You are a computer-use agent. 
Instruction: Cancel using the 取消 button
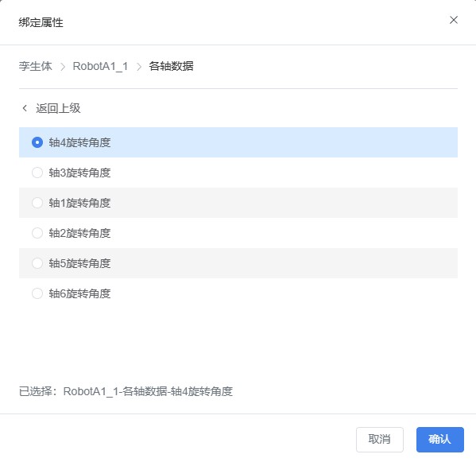tap(380, 440)
